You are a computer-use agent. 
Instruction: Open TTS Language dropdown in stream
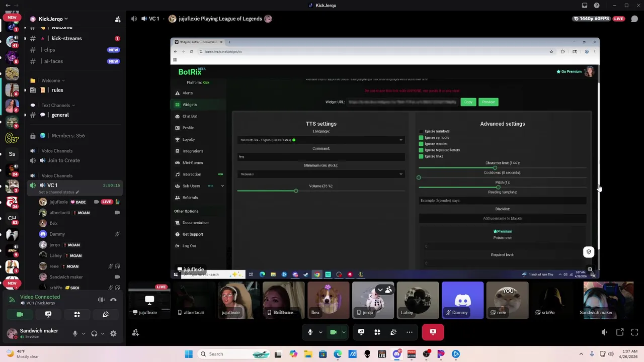(321, 140)
